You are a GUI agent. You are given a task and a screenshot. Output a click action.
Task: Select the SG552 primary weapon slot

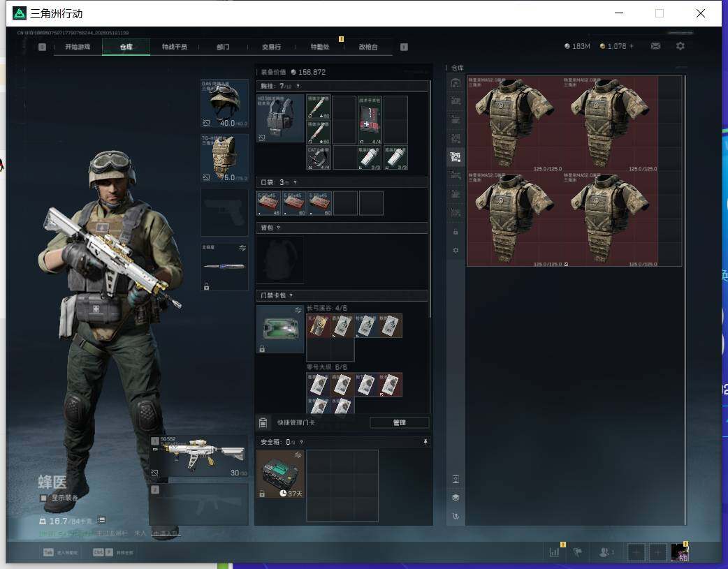pos(198,456)
